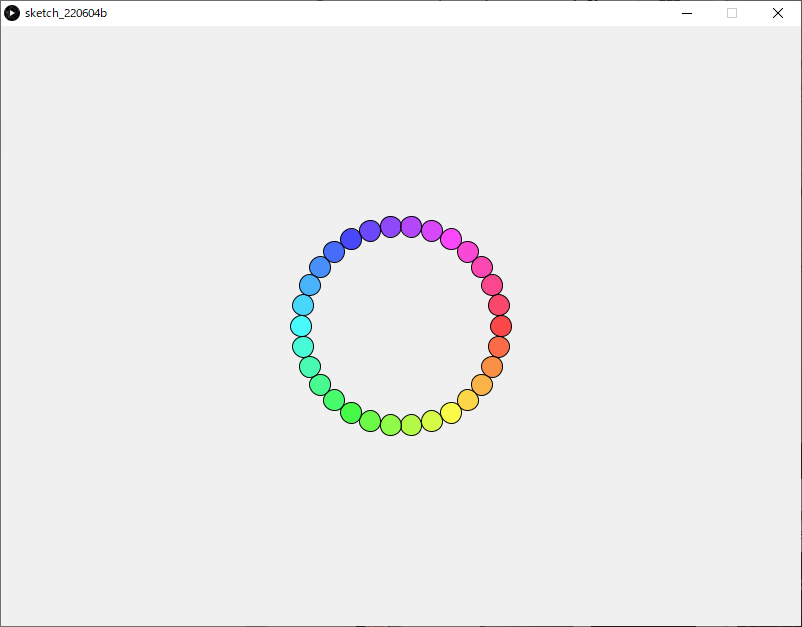Click the Processing play icon in the title bar
The height and width of the screenshot is (627, 802).
click(x=12, y=13)
